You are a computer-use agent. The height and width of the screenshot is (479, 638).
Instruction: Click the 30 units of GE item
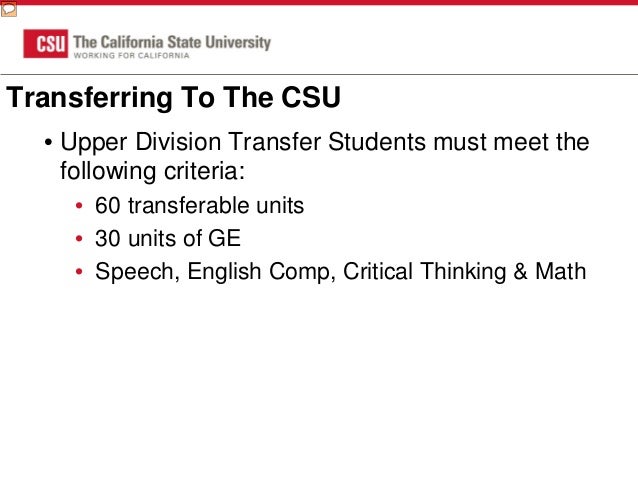click(x=168, y=238)
